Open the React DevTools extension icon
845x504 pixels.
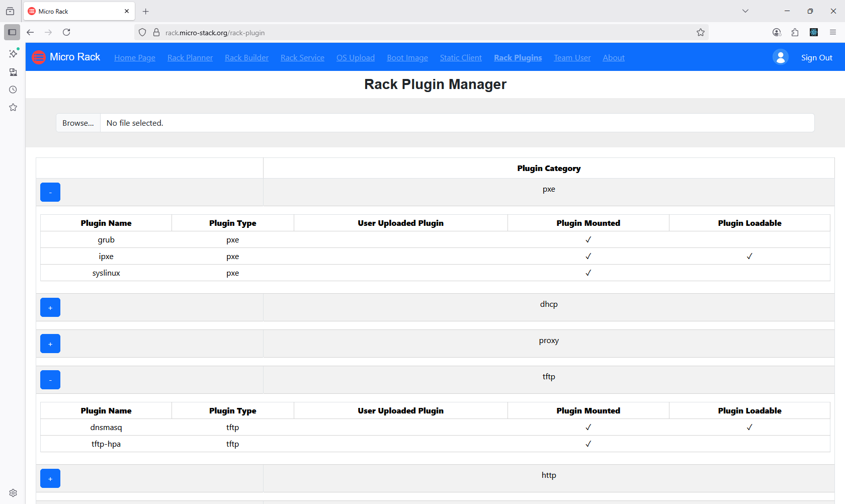pyautogui.click(x=814, y=32)
